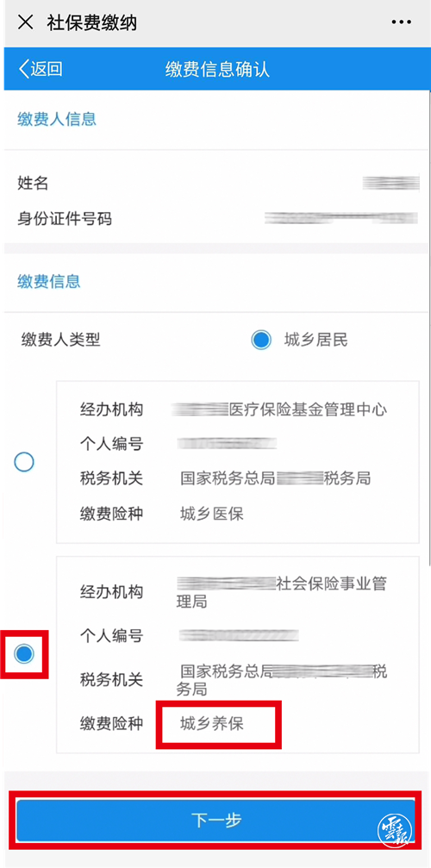Tap the 返回 back chevron arrow
The image size is (431, 868).
click(x=23, y=69)
